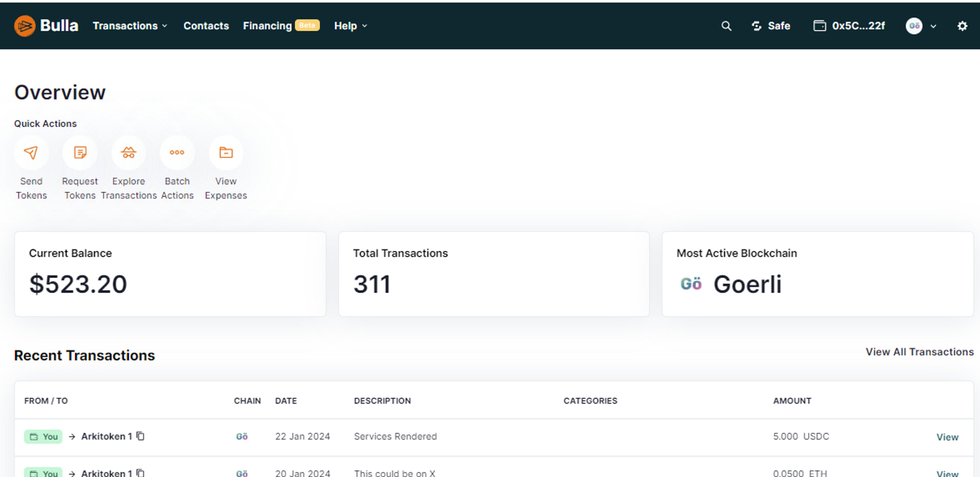Viewport: 980px width, 477px height.
Task: Click the wallet address 0x5C...22f
Action: click(849, 26)
